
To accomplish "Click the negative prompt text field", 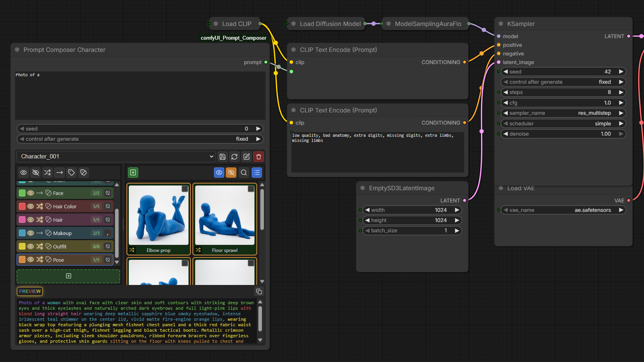I will pyautogui.click(x=377, y=152).
